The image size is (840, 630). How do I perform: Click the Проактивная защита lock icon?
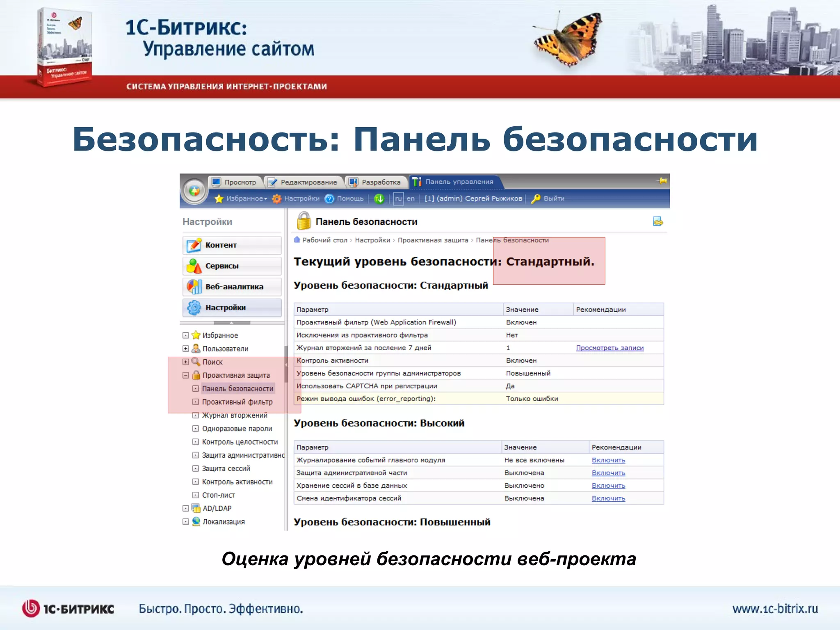196,375
